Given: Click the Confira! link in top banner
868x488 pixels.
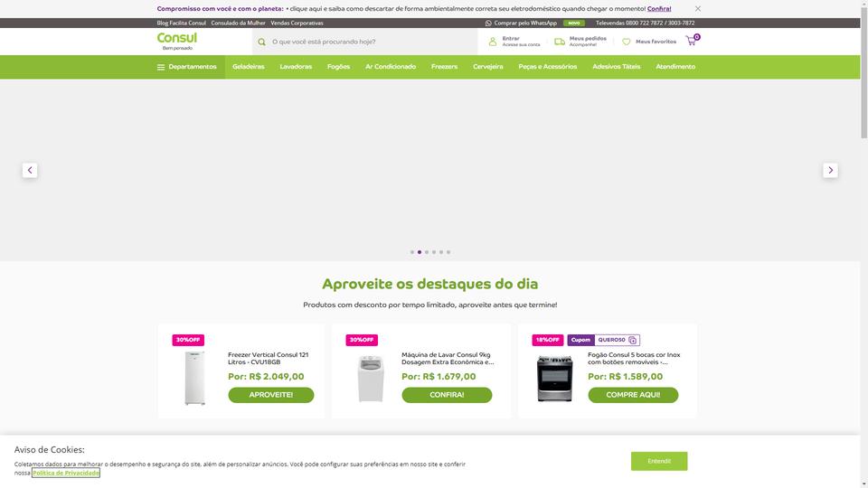Looking at the screenshot, I should coord(659,9).
